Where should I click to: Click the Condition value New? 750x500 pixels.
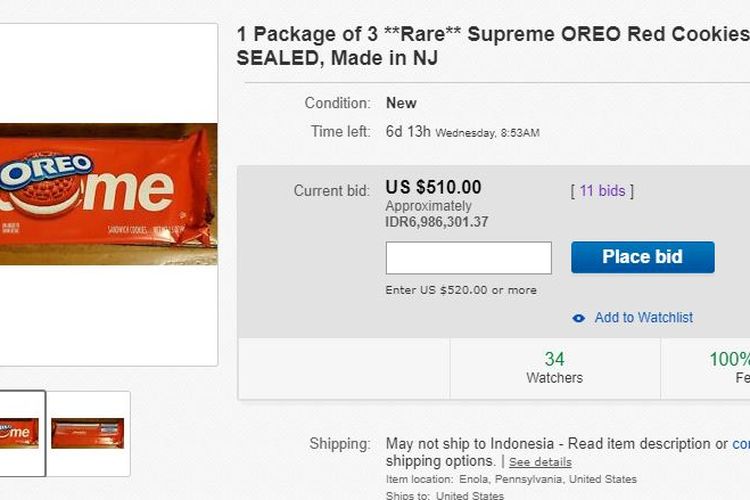(x=401, y=103)
